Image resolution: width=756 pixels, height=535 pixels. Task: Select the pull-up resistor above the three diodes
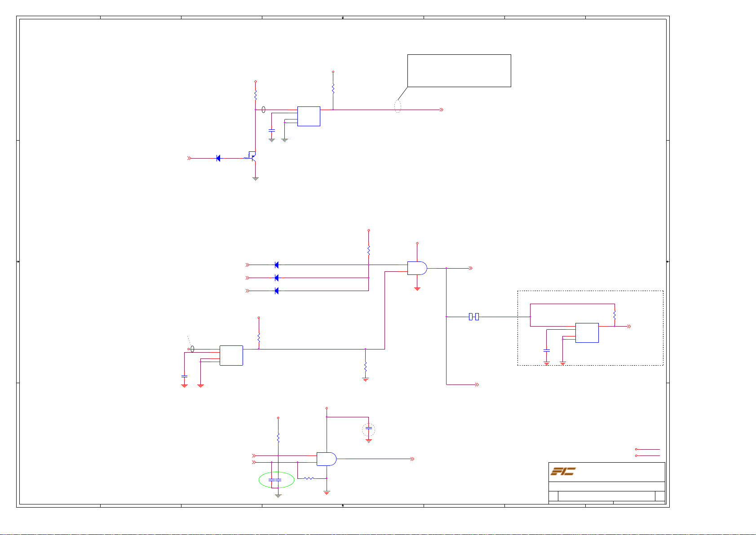[369, 250]
